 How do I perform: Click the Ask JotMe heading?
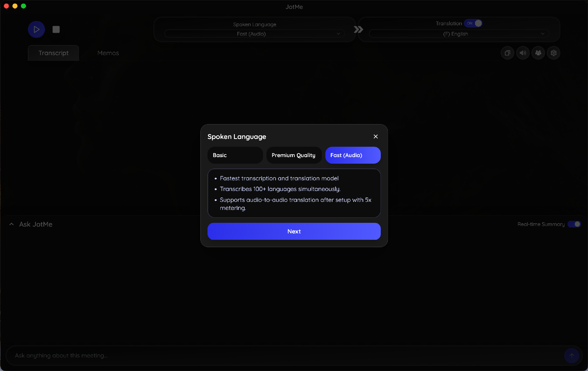(x=36, y=224)
